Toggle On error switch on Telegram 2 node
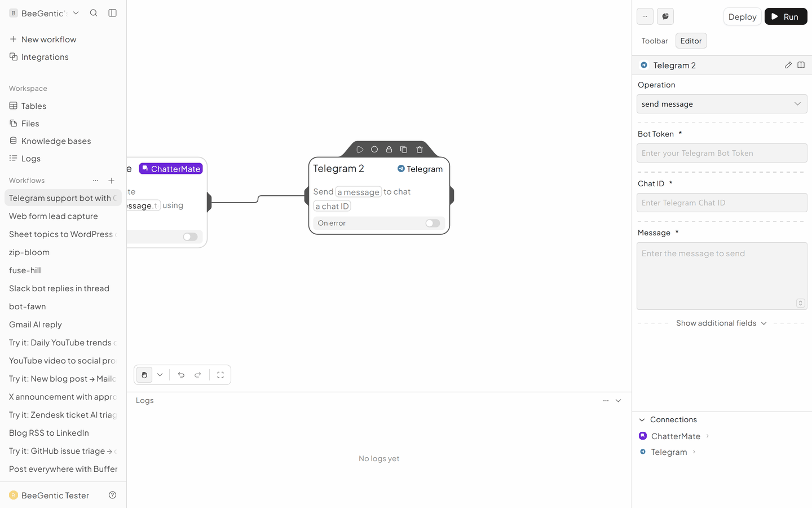812x508 pixels. (x=433, y=224)
